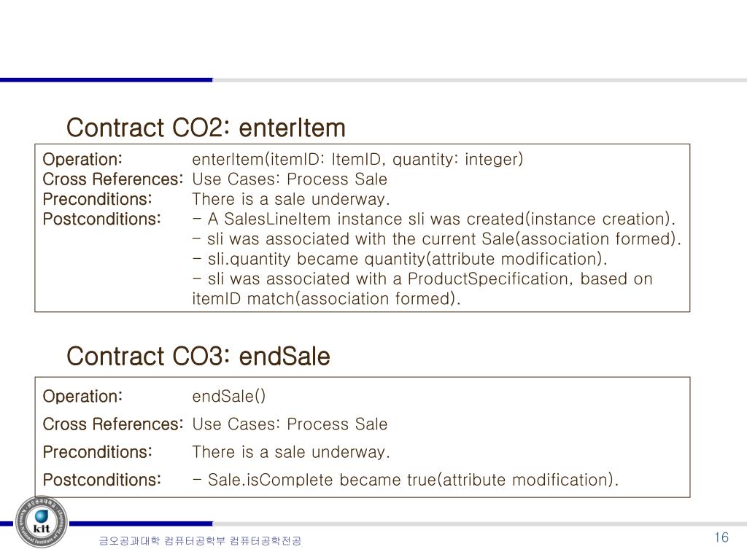Click the Korean university footer text

coord(200,540)
